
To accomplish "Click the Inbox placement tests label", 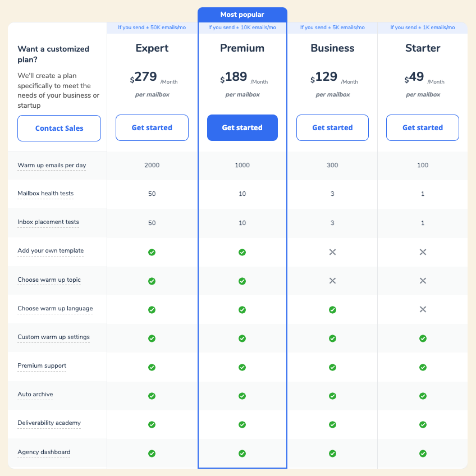I will [48, 222].
